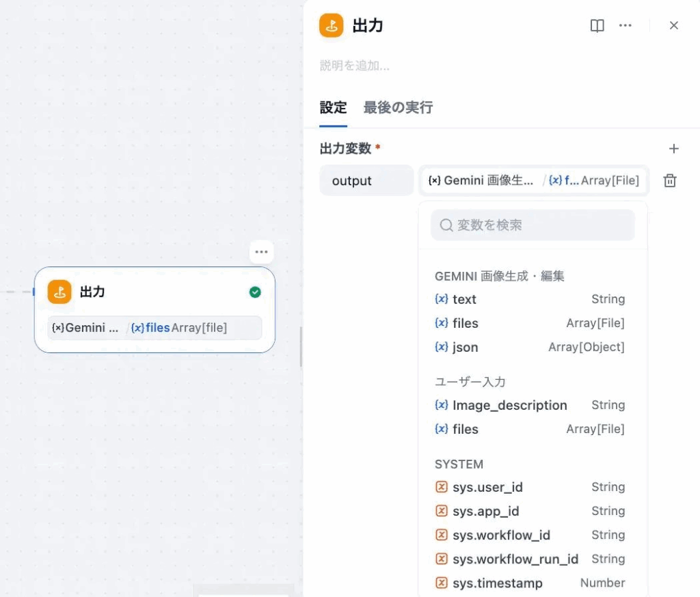Open the Gemini files variable selector dropdown
The width and height of the screenshot is (700, 597).
(x=533, y=181)
